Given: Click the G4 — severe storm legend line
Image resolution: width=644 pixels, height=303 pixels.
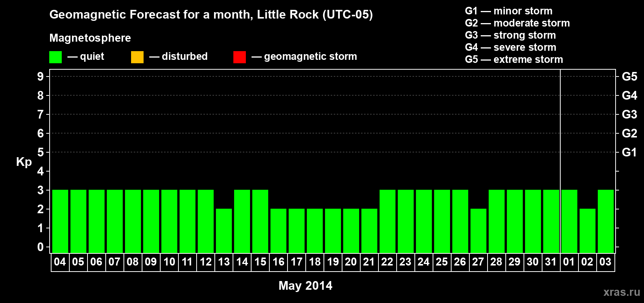Looking at the screenshot, I should pos(511,47).
